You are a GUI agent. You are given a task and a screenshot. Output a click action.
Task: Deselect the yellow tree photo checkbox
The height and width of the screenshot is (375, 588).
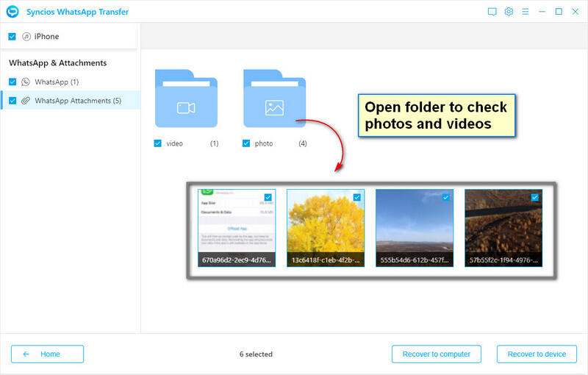click(x=357, y=197)
